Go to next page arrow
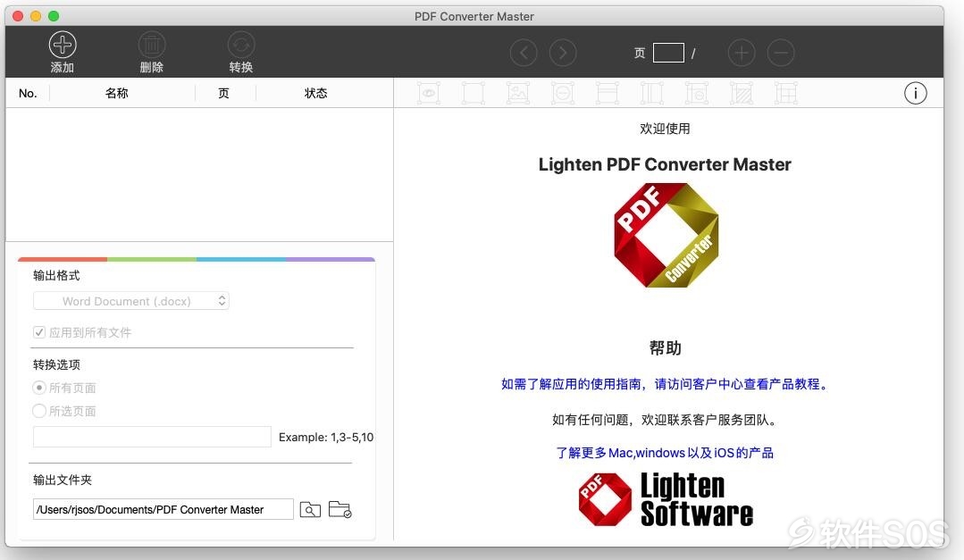Viewport: 964px width, 560px height. pos(563,53)
